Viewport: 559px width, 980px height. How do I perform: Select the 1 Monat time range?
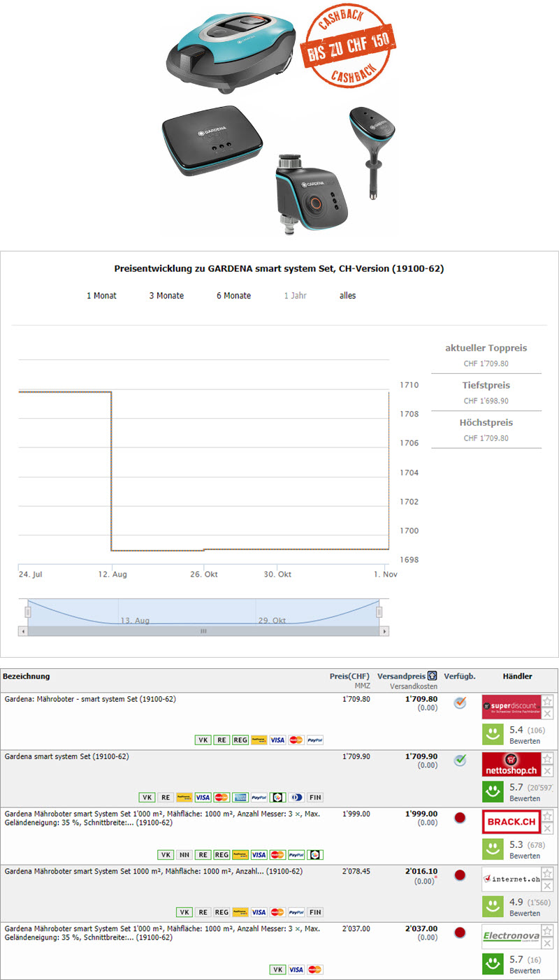tap(101, 296)
